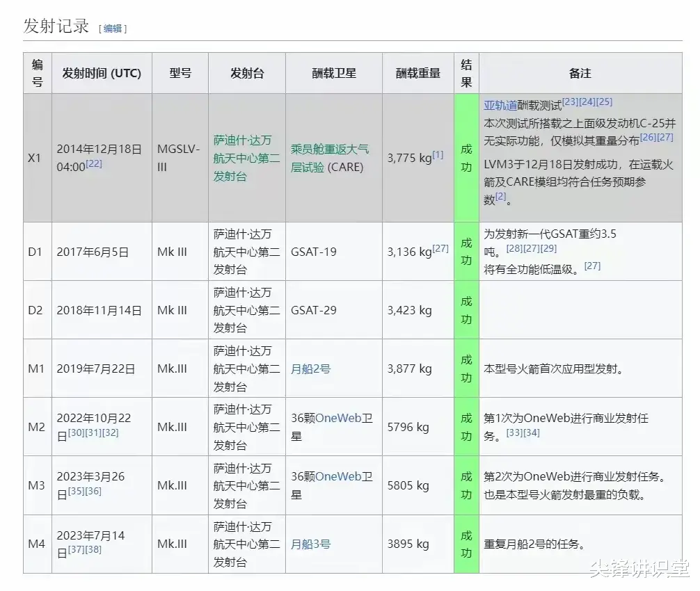This screenshot has height=591, width=700.
Task: Open citation [27] after 3,136 kg
Action: [440, 248]
